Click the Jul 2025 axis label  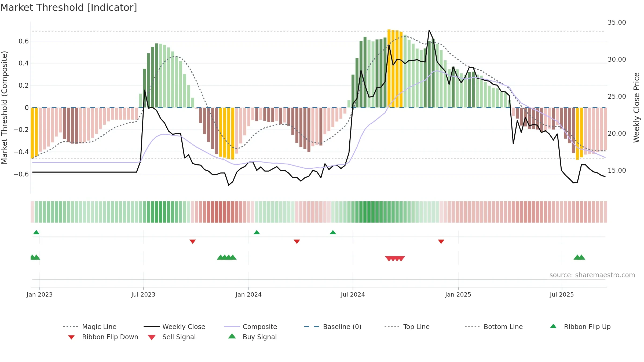pos(562,294)
